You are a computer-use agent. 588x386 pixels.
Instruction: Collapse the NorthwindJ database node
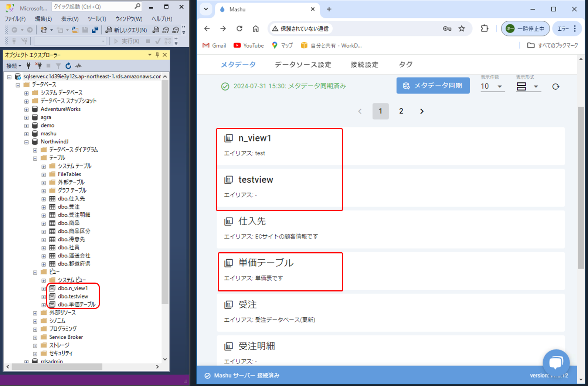[26, 142]
